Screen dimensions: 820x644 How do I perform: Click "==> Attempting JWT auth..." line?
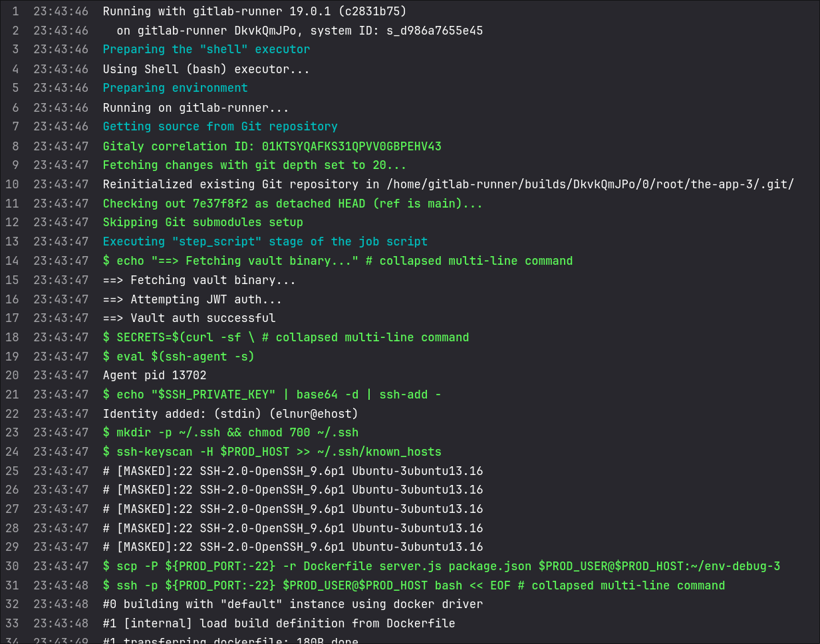click(x=192, y=299)
